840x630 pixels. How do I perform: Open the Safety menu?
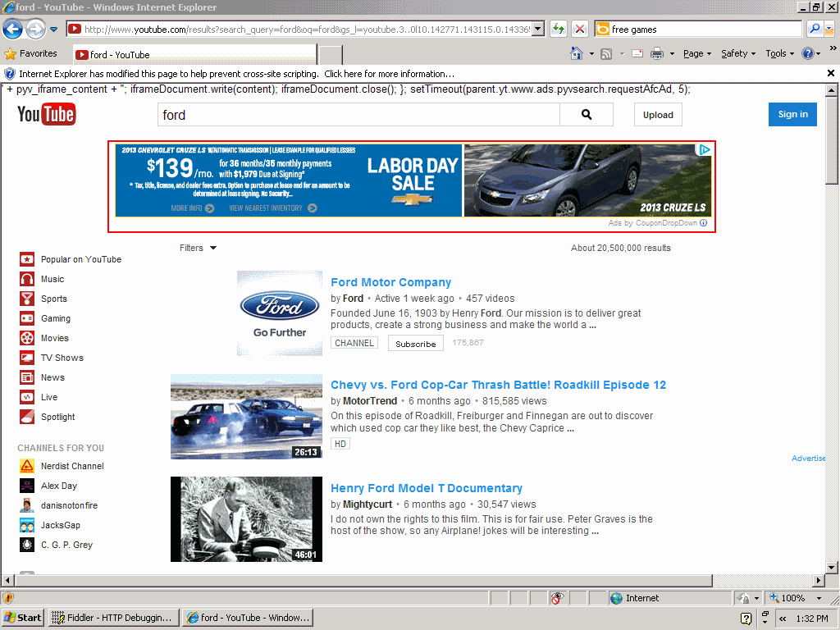738,53
